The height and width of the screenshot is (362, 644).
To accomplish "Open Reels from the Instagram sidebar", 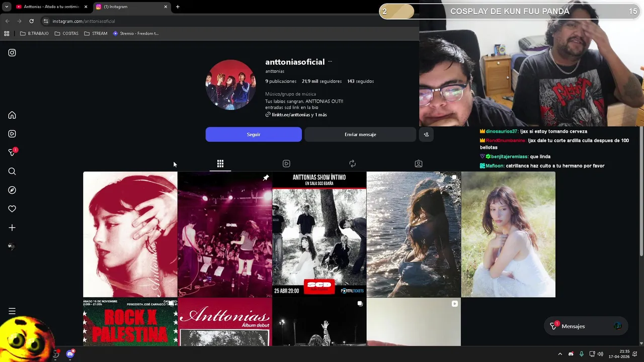I will coord(12,134).
